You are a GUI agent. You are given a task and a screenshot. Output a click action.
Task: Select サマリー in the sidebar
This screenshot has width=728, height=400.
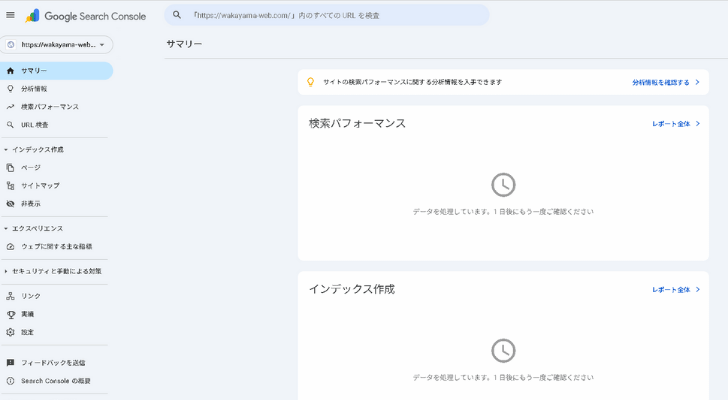point(34,71)
